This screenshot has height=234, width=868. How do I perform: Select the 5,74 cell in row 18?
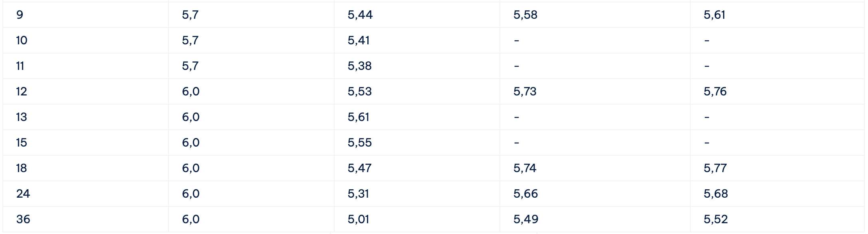click(595, 168)
